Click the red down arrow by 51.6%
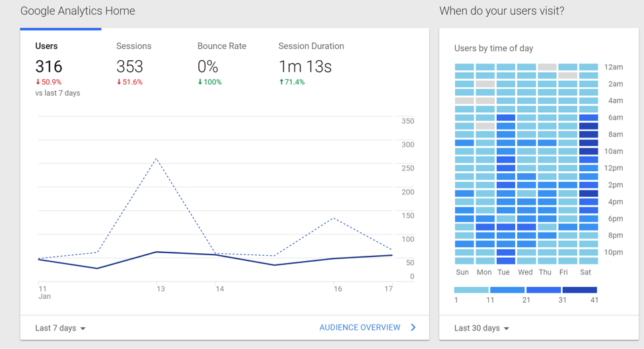The image size is (644, 349). click(x=119, y=82)
